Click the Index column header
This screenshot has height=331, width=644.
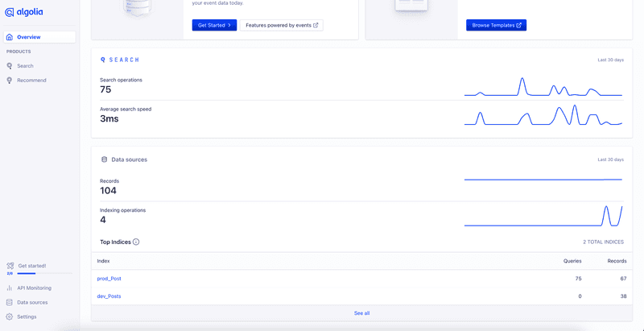pos(103,261)
